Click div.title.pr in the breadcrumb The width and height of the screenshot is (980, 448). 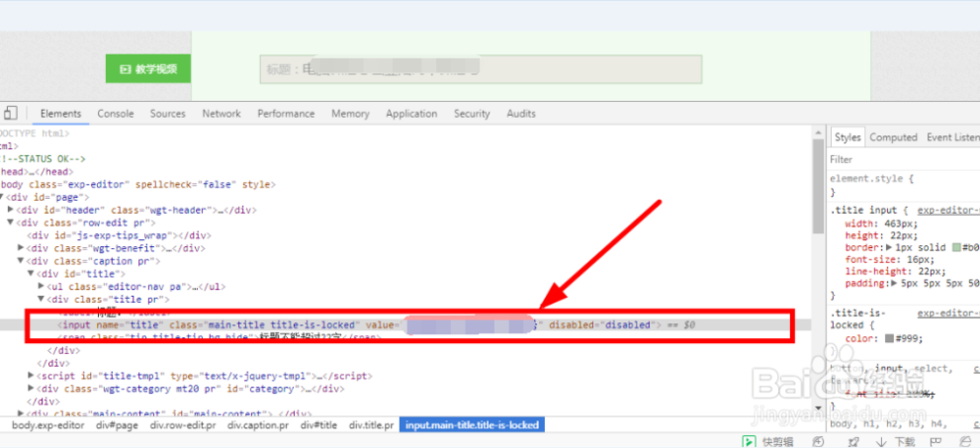371,424
